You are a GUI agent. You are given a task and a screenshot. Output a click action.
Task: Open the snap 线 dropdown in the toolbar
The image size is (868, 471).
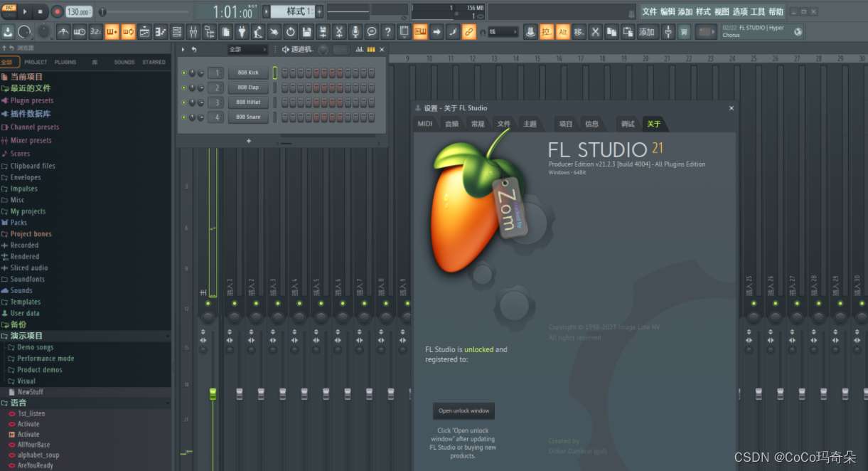tap(503, 32)
